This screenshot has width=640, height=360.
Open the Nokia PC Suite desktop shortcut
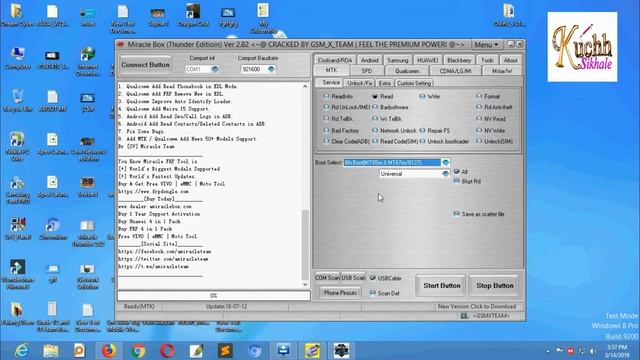coord(18,147)
